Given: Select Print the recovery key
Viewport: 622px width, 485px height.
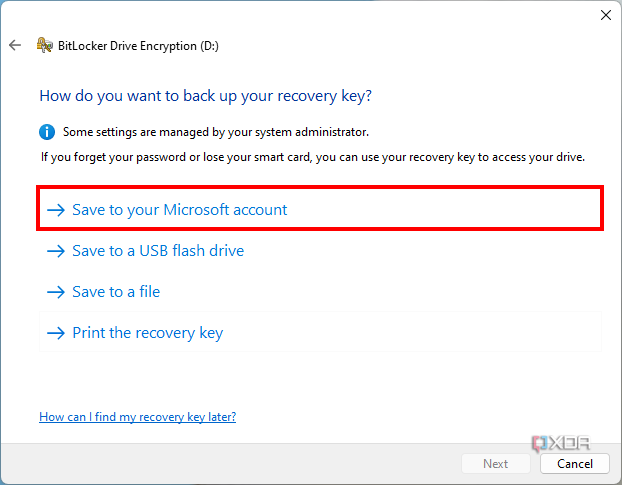Looking at the screenshot, I should tap(148, 333).
